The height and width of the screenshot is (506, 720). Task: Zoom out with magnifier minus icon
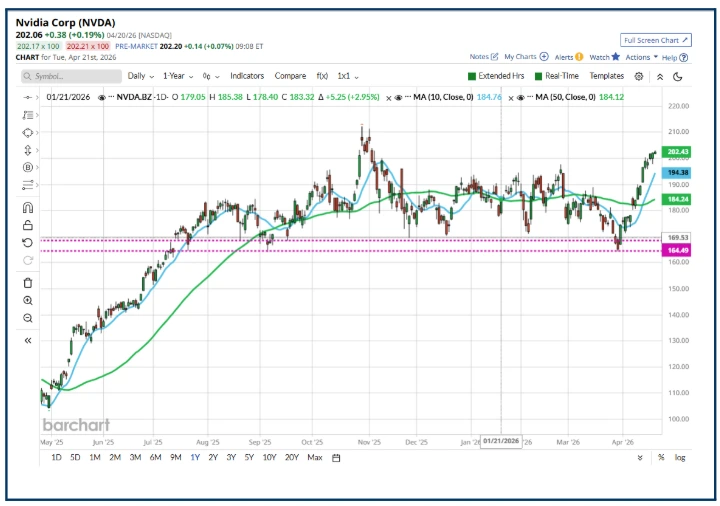[x=28, y=318]
